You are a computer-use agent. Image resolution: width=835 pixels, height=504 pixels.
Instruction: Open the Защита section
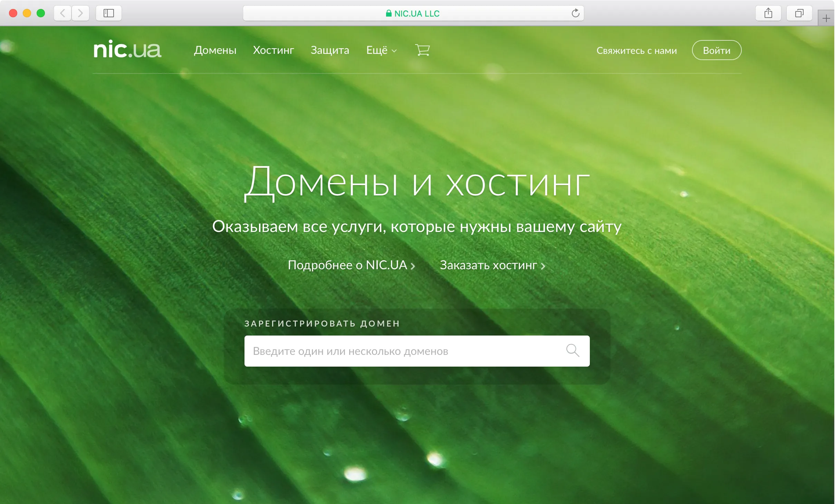[x=330, y=50]
